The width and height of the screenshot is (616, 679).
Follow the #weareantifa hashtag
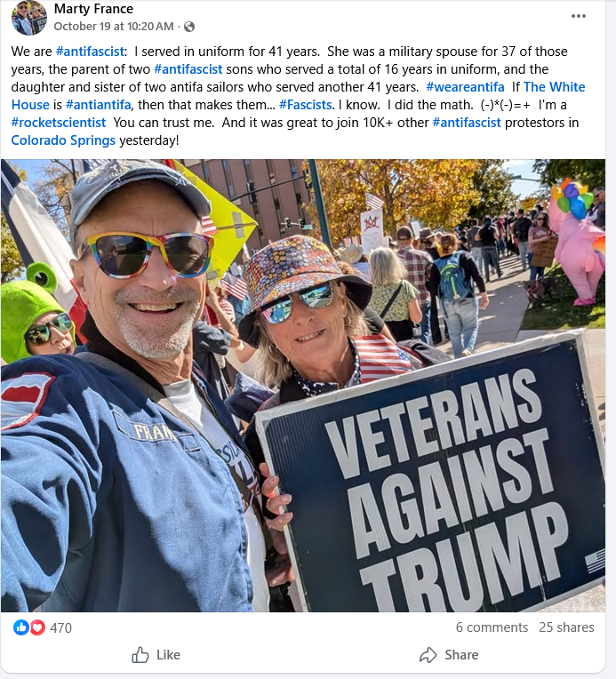coord(465,87)
